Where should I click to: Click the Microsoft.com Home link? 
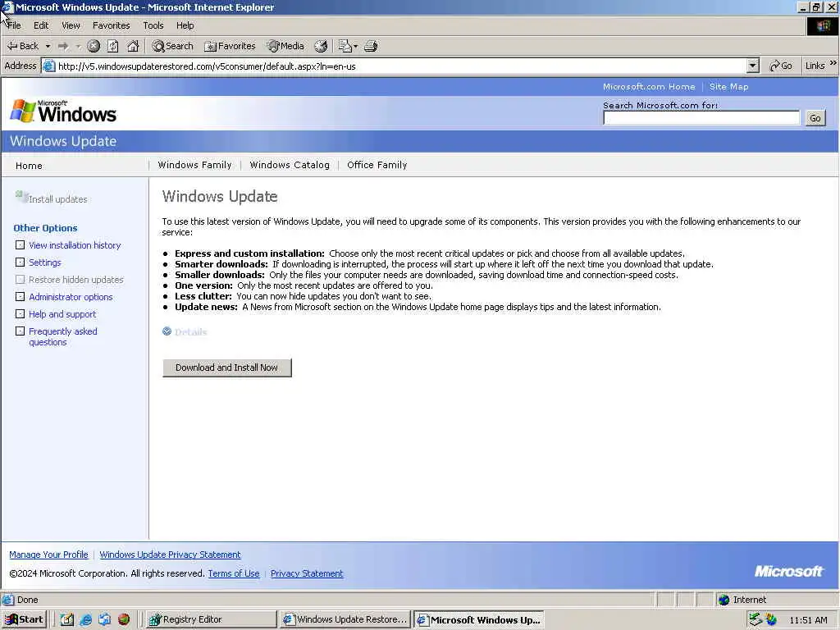(649, 87)
